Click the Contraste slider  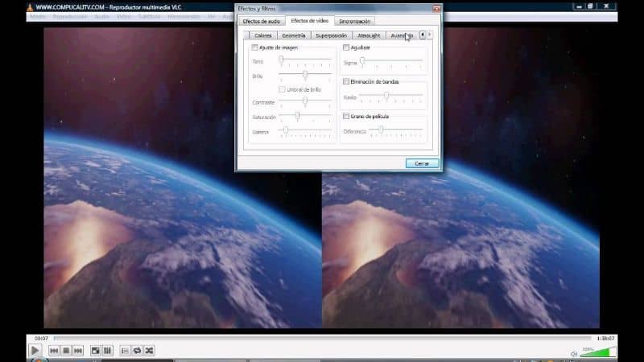(x=305, y=102)
